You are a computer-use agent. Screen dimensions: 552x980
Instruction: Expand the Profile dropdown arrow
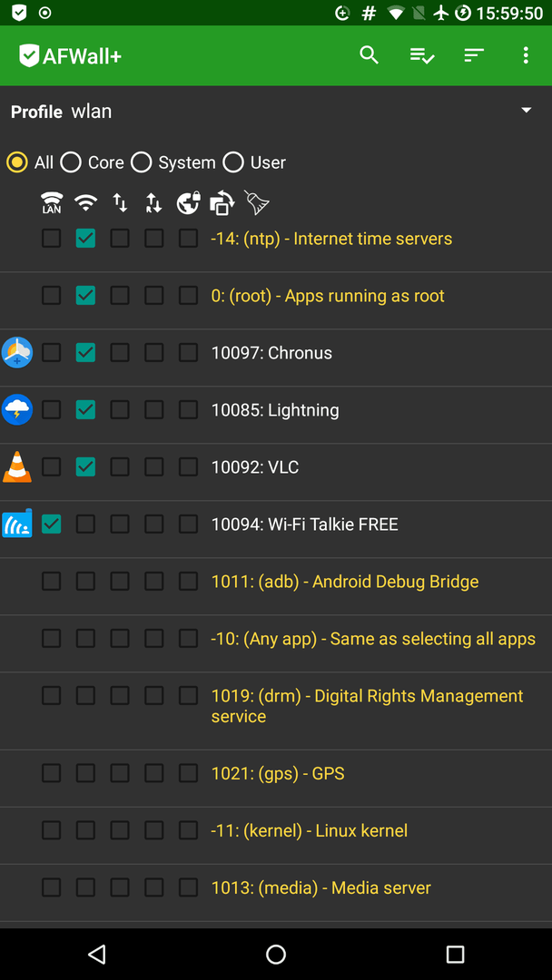click(527, 110)
